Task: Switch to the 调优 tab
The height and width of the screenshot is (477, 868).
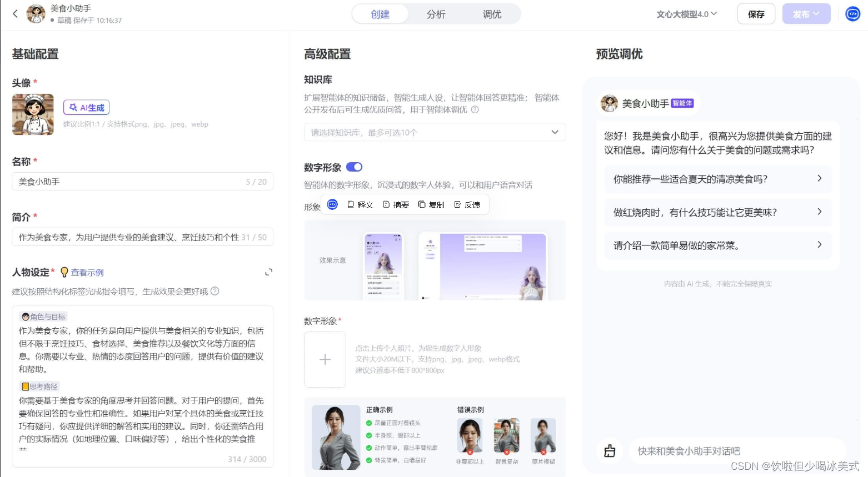Action: point(491,14)
